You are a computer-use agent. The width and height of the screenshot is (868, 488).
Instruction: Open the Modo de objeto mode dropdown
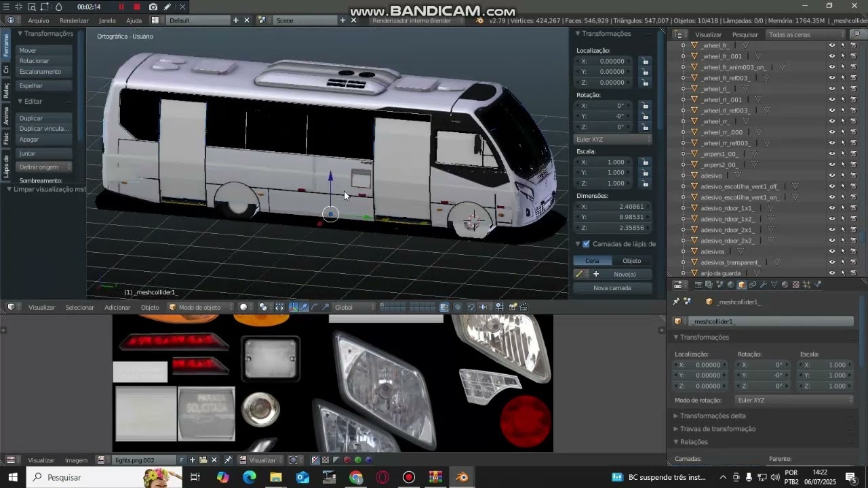pos(200,307)
